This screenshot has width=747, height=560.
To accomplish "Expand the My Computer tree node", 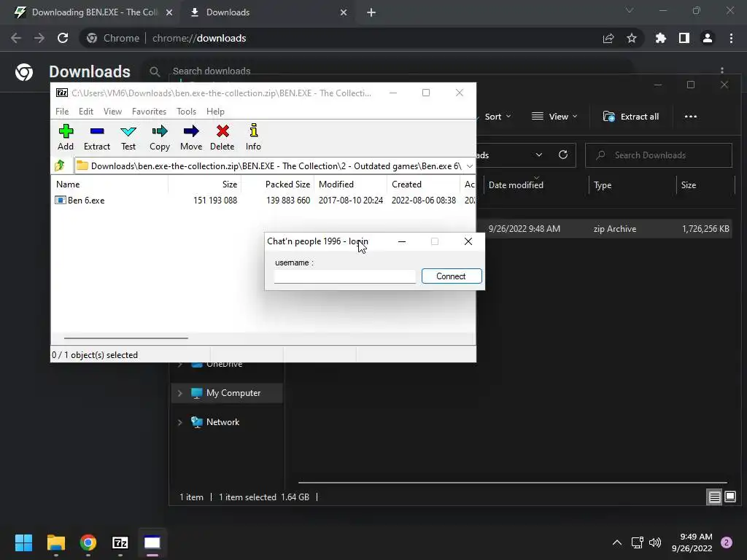I will pos(179,393).
